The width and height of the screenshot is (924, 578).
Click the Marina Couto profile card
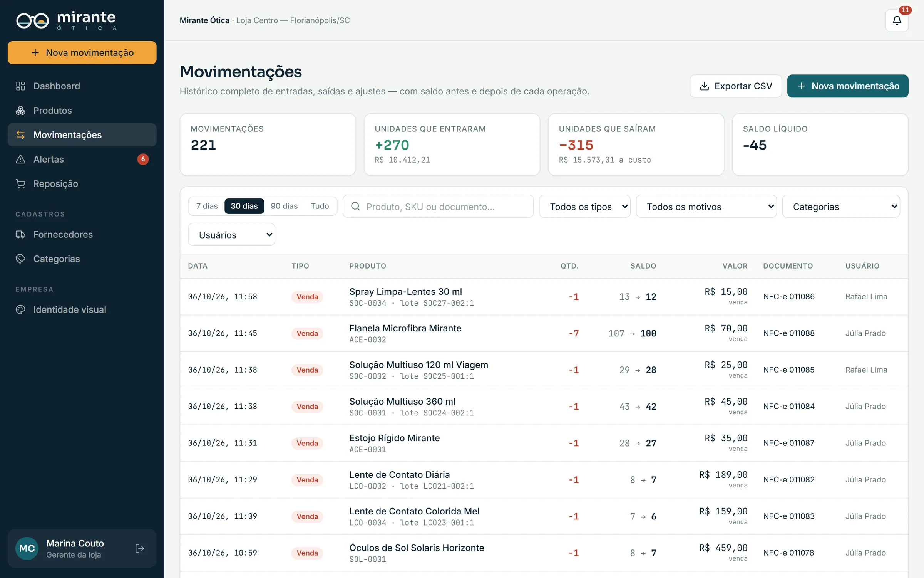(x=82, y=548)
